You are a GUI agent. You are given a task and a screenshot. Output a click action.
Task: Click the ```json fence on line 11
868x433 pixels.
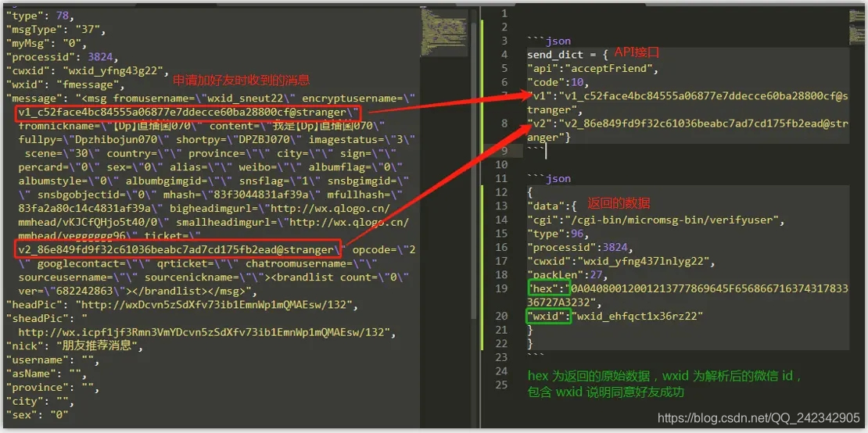coord(549,179)
